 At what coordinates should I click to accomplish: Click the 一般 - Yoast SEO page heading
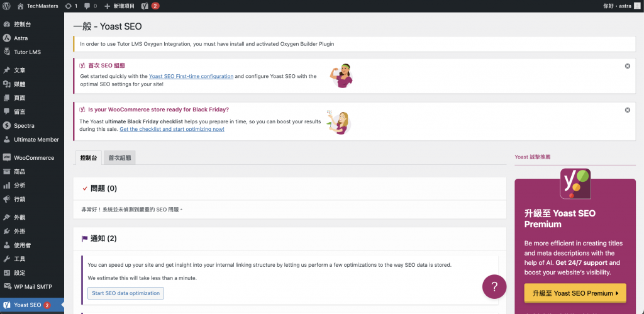(x=108, y=26)
